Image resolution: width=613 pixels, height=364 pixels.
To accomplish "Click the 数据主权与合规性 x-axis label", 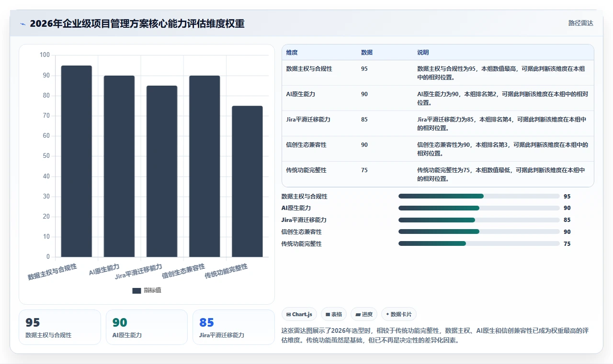I will coord(52,272).
